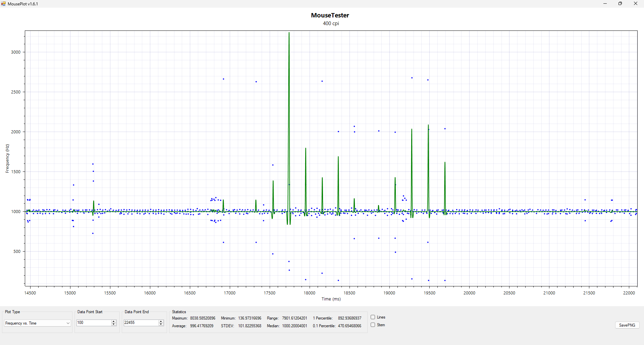Close the MousePlot window

coord(636,4)
